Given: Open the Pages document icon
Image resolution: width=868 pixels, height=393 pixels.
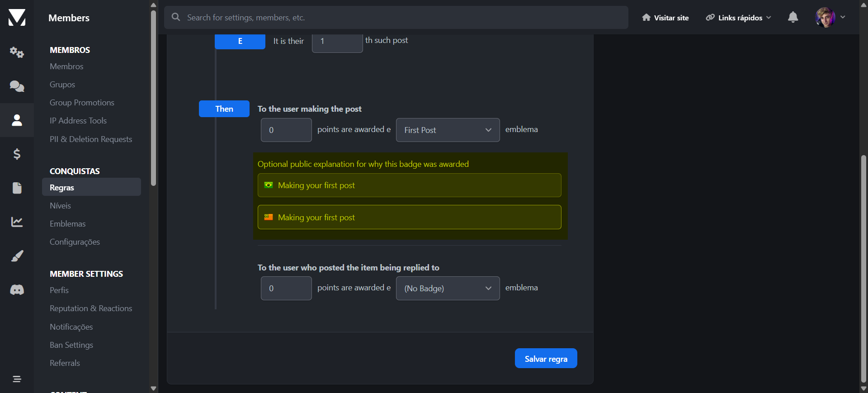Looking at the screenshot, I should [x=17, y=188].
